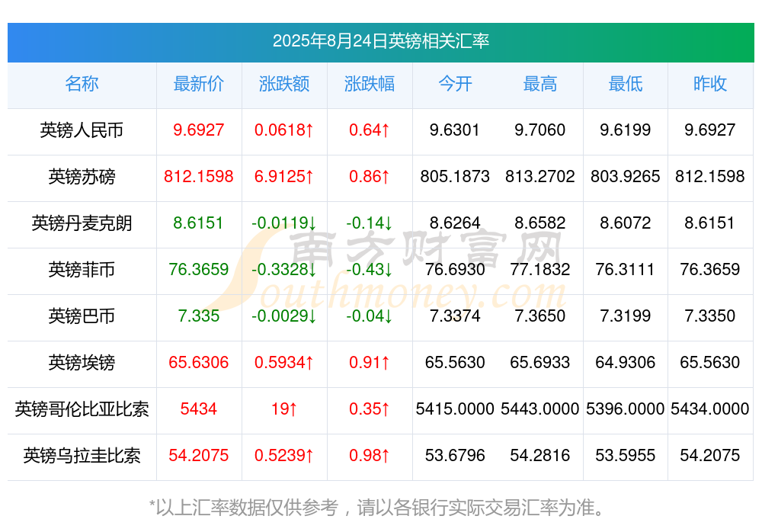Click the 5396.0000 low value

click(626, 409)
